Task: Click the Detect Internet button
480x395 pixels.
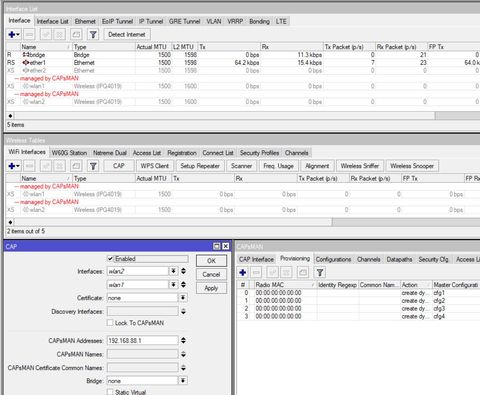Action: tap(127, 34)
